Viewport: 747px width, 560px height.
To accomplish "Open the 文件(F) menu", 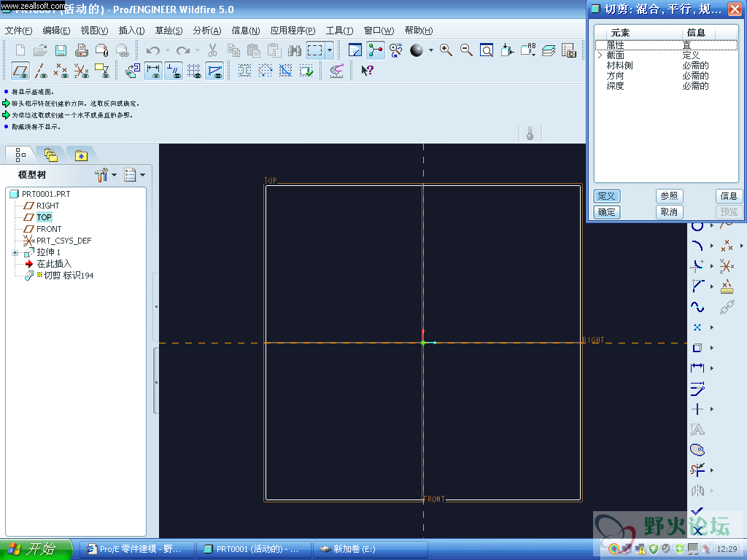I will (18, 31).
